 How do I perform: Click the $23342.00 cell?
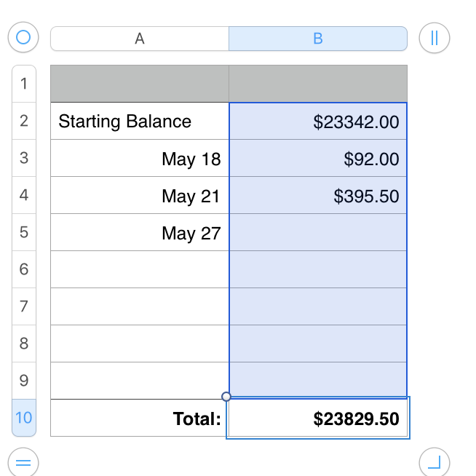317,122
